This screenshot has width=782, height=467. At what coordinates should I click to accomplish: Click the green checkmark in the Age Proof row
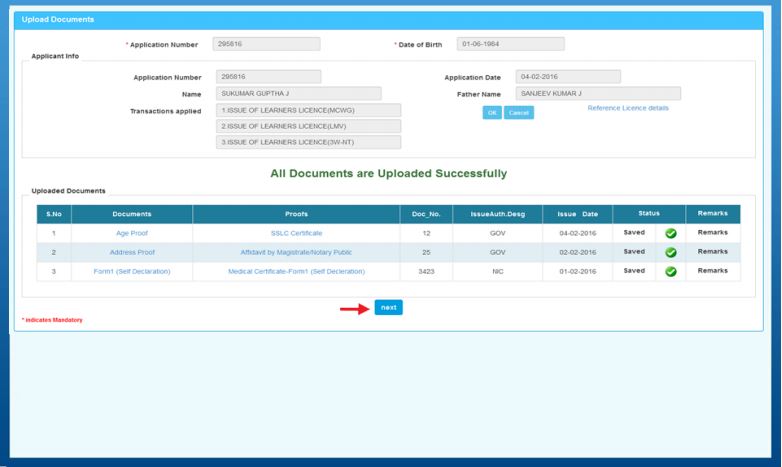[671, 233]
